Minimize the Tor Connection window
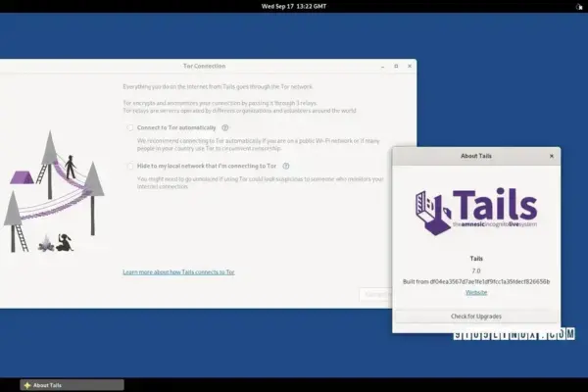 (x=382, y=67)
